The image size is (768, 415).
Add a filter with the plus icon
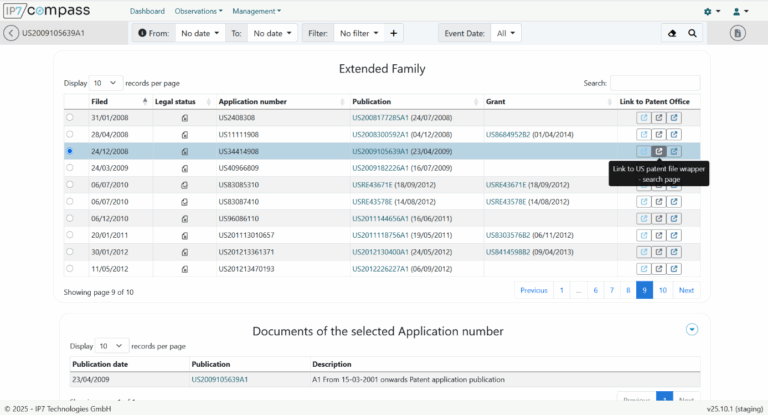click(x=394, y=33)
